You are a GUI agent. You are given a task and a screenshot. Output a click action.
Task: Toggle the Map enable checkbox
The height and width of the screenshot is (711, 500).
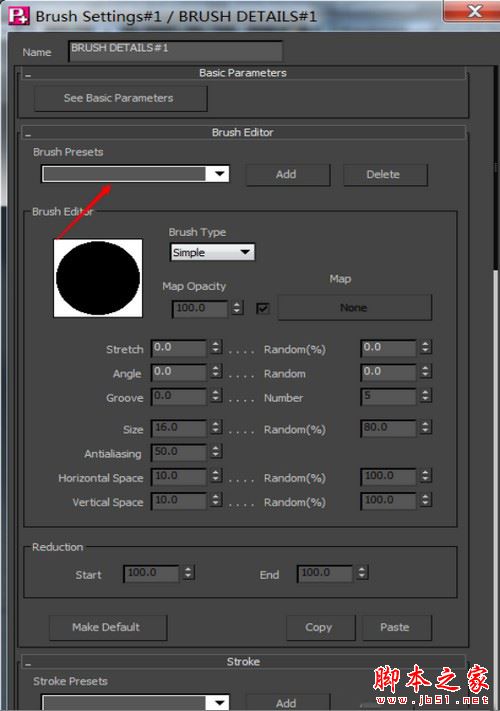[x=262, y=309]
